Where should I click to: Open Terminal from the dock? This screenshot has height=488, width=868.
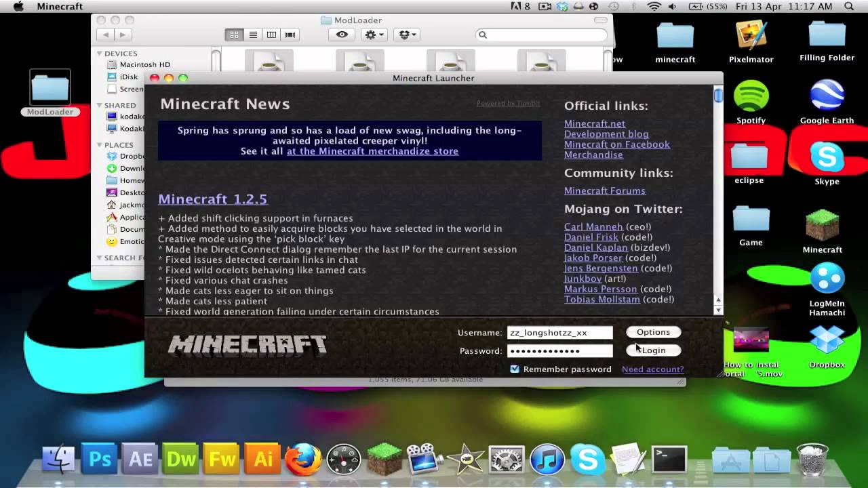pos(669,459)
